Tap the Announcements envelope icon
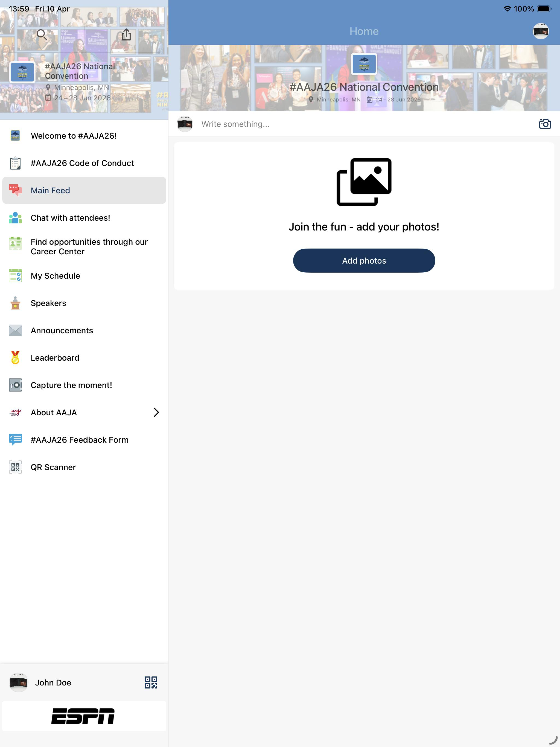Viewport: 560px width, 747px height. click(x=15, y=330)
